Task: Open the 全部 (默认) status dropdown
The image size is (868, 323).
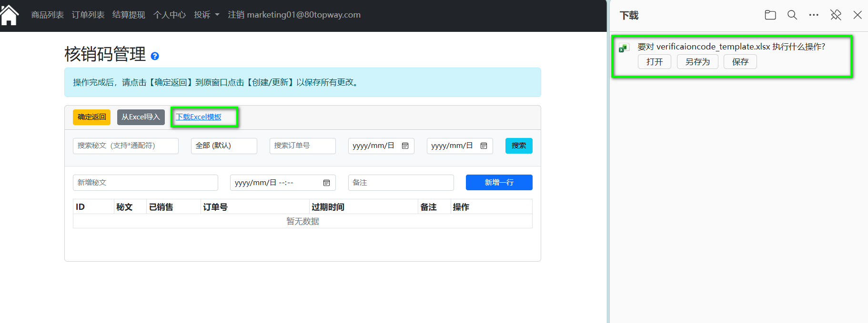Action: pyautogui.click(x=224, y=146)
